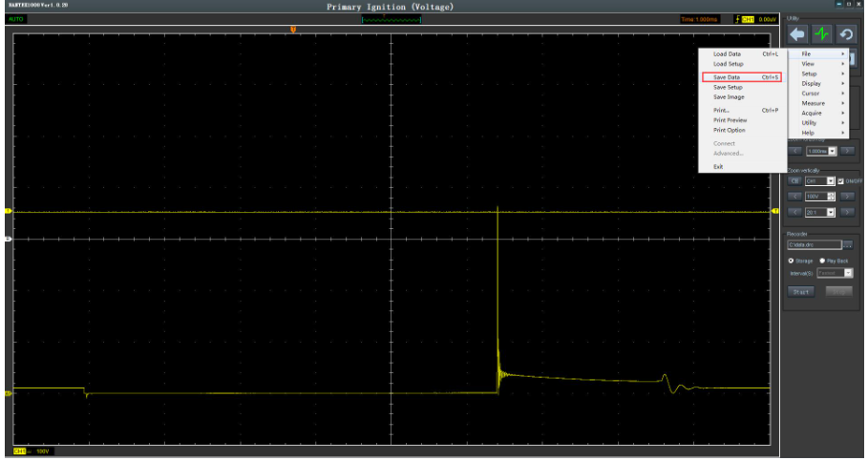Select the Play Back radio button
Image resolution: width=868 pixels, height=461 pixels.
822,261
